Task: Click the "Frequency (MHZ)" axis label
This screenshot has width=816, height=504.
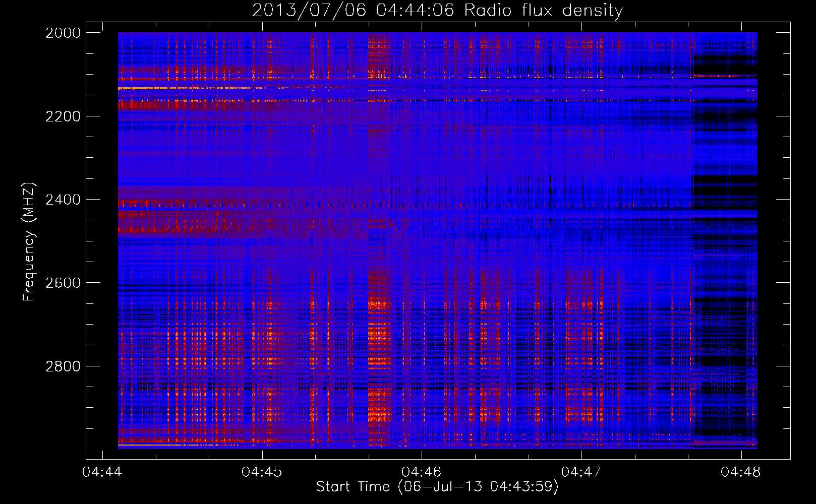Action: [x=29, y=242]
